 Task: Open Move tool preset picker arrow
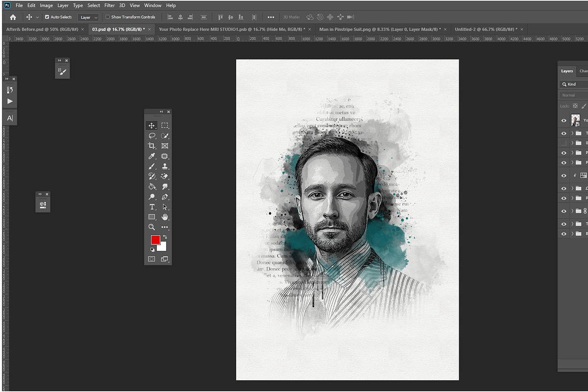point(37,17)
